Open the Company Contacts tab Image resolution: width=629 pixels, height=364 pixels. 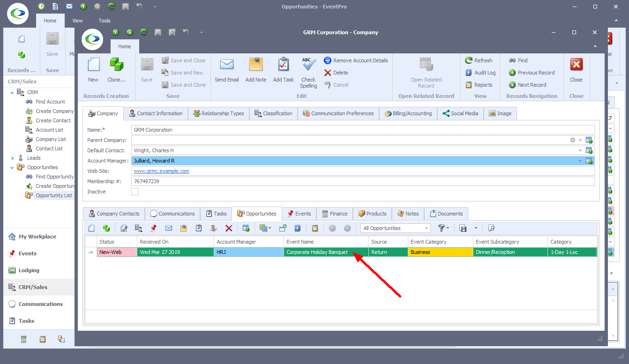114,214
